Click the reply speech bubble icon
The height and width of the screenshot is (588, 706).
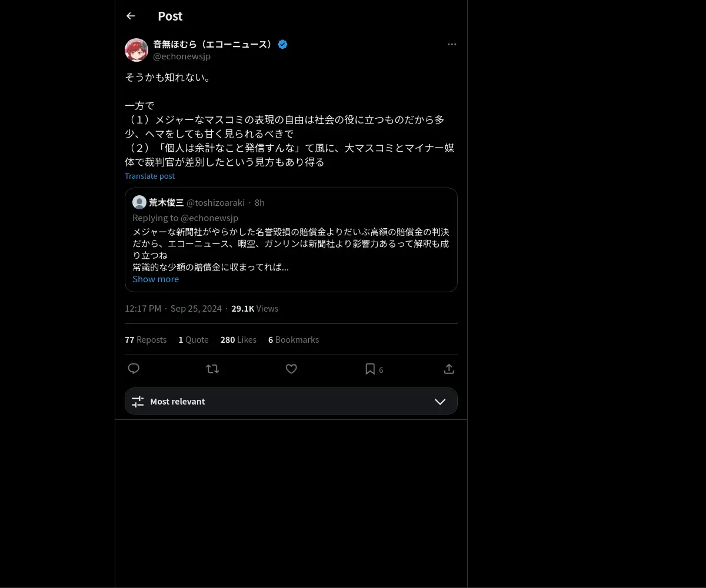134,369
